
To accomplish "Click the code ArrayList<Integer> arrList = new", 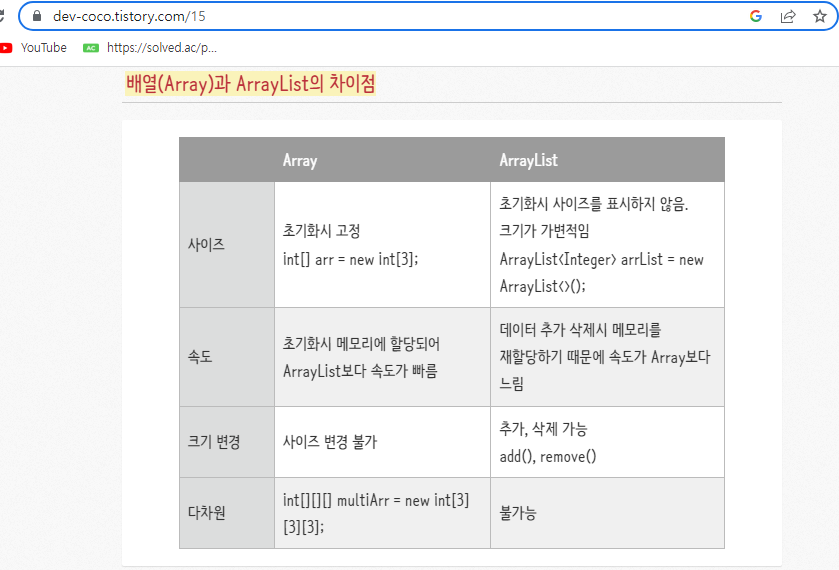I will click(601, 259).
